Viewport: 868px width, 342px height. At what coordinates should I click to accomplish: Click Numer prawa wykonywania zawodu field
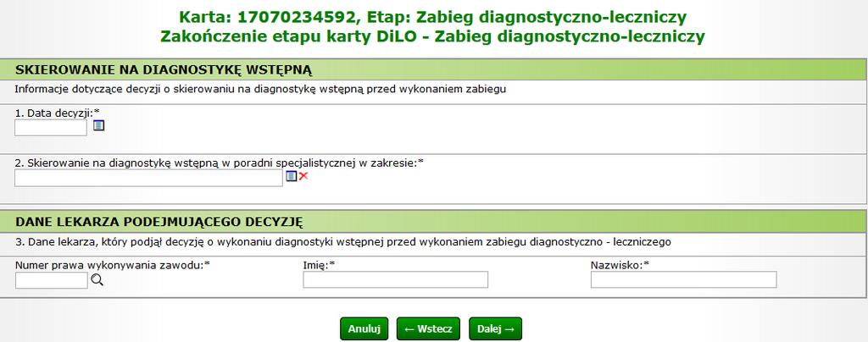pos(52,281)
